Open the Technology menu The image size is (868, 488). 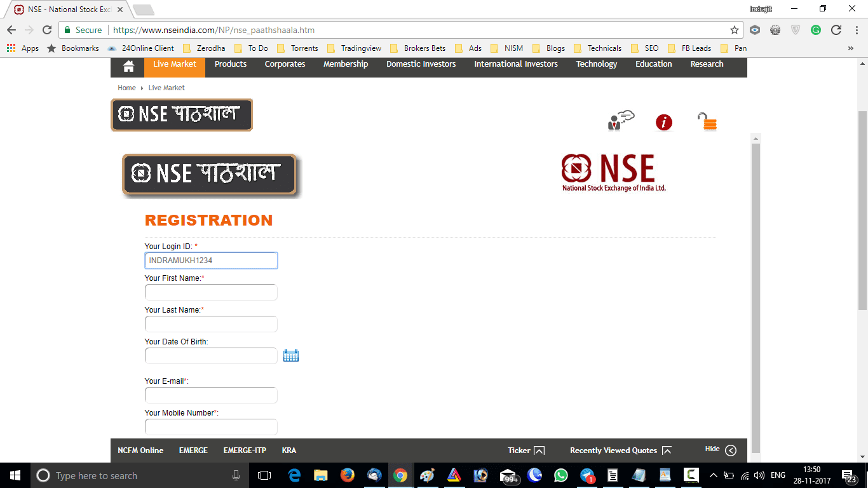click(597, 64)
